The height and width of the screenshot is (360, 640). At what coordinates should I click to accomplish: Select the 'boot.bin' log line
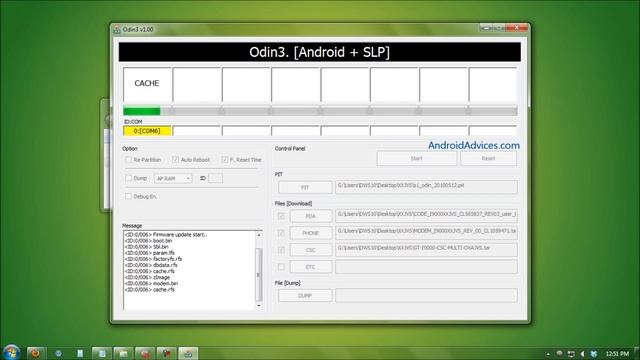[x=148, y=241]
